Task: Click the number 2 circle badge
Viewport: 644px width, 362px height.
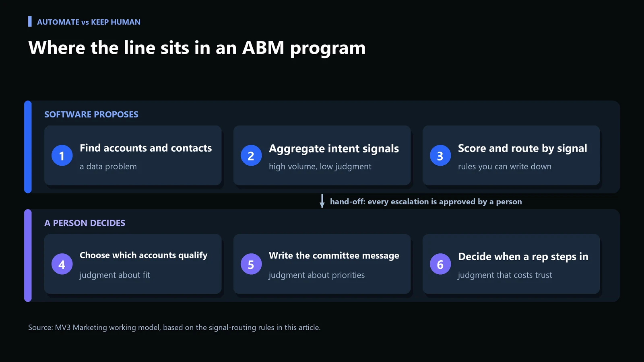Action: [251, 155]
